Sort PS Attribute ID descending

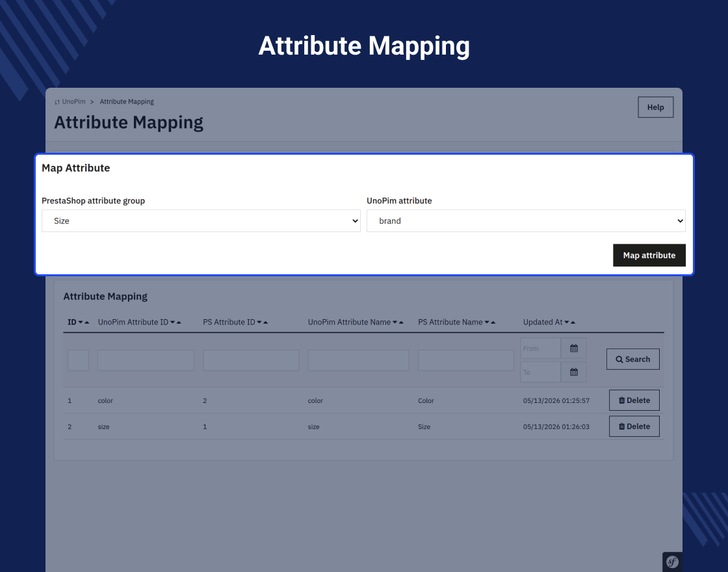tap(259, 322)
